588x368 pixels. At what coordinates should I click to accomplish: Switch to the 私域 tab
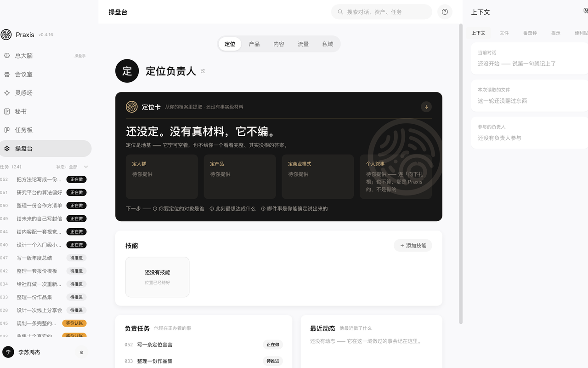(328, 44)
